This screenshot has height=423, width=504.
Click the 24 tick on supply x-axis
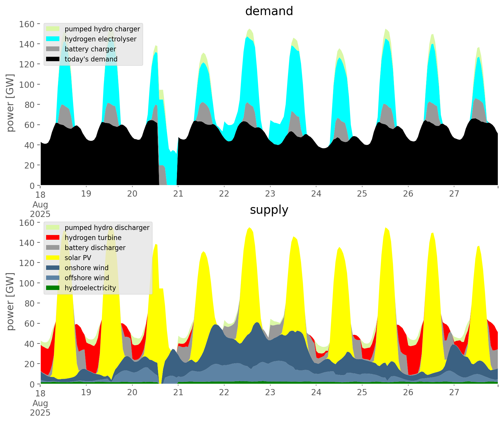pos(316,393)
